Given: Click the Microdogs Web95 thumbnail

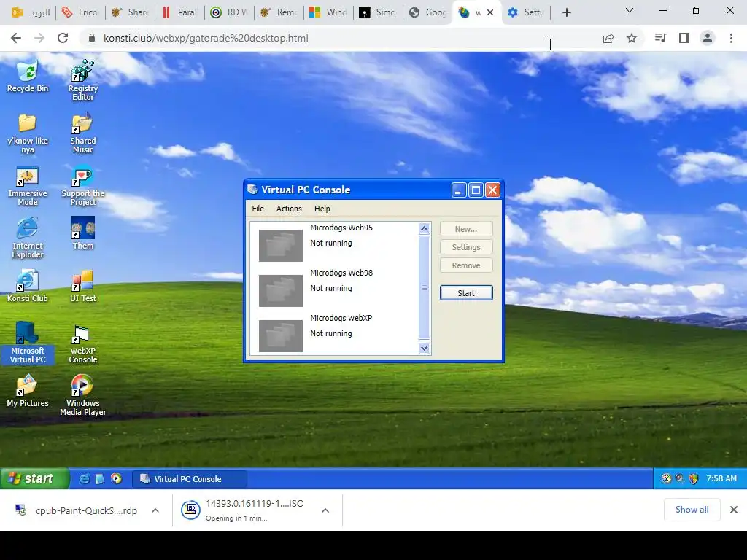Looking at the screenshot, I should [281, 246].
